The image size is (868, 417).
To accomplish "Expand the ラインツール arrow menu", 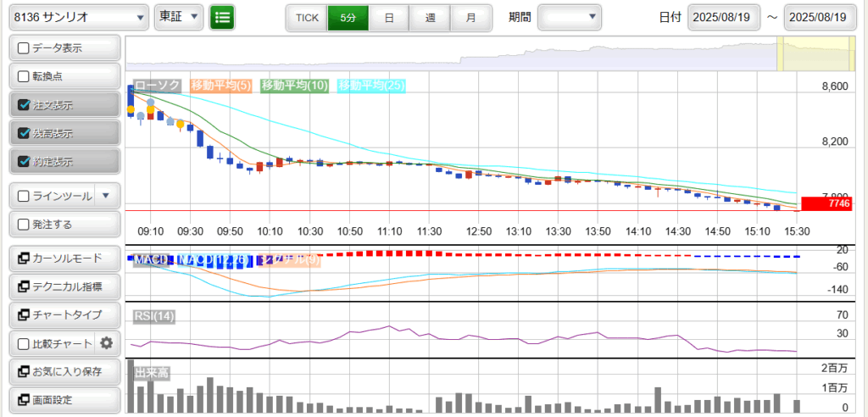I will pos(107,196).
